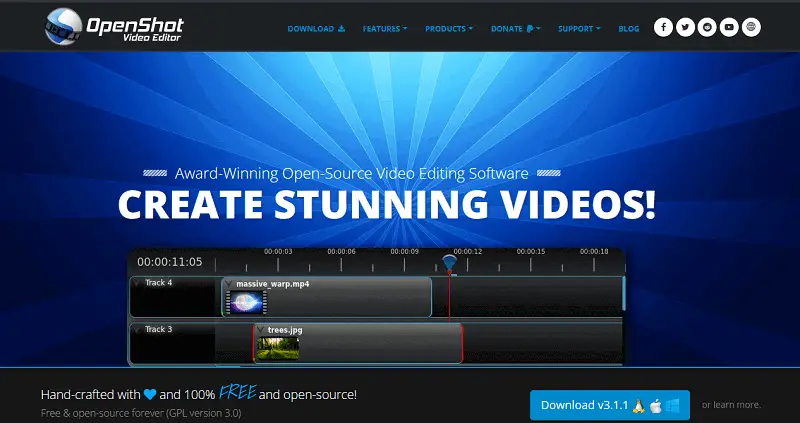800x423 pixels.
Task: Expand the Features dropdown menu
Action: click(x=385, y=29)
